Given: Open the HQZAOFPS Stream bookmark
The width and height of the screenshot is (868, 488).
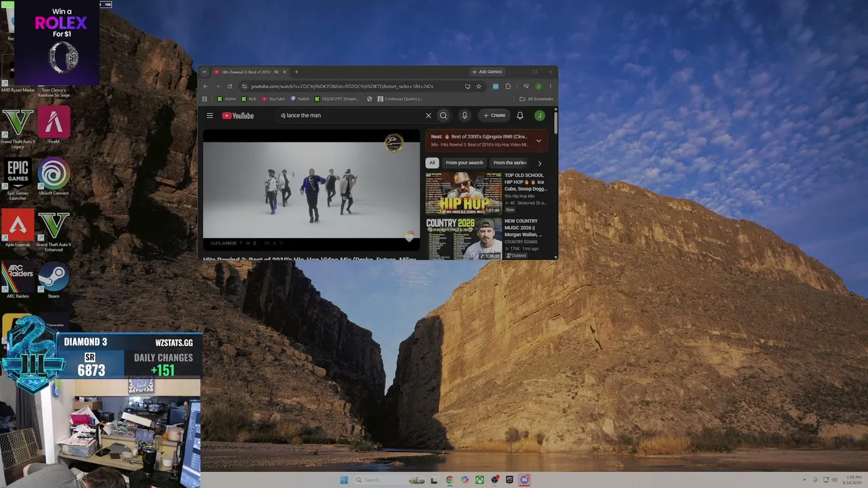Looking at the screenshot, I should [x=337, y=99].
